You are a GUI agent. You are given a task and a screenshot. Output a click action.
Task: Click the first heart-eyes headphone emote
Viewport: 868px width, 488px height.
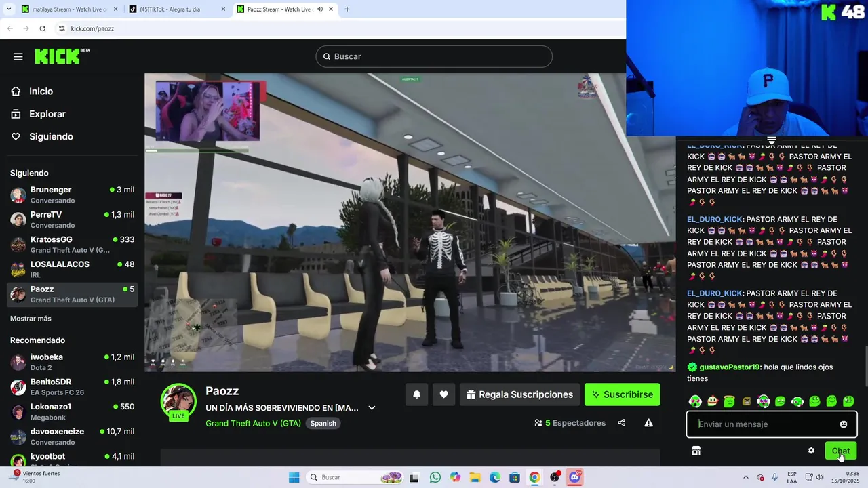point(695,401)
